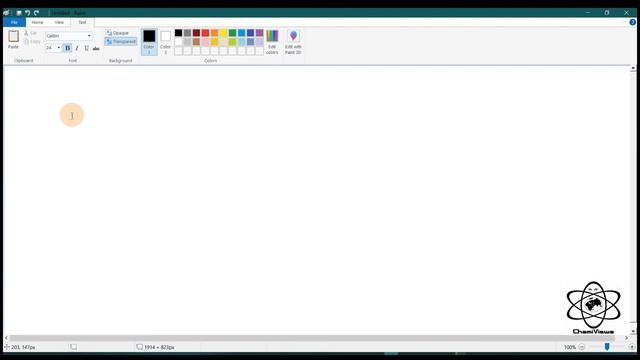Click the Paste clipboard icon
640x360 pixels.
click(13, 36)
